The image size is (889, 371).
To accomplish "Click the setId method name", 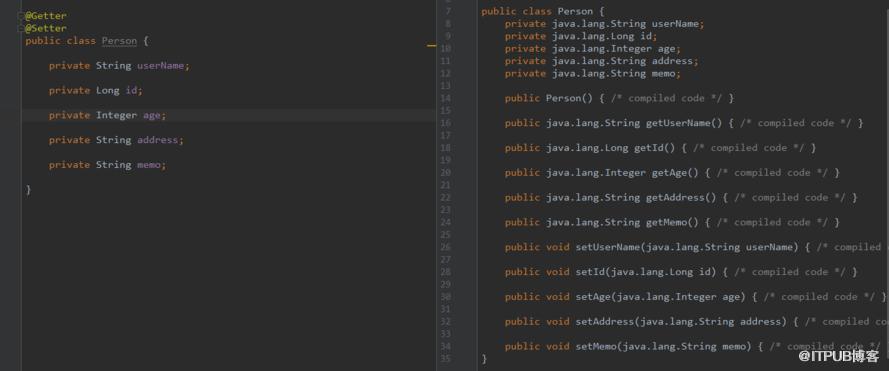I will point(590,272).
